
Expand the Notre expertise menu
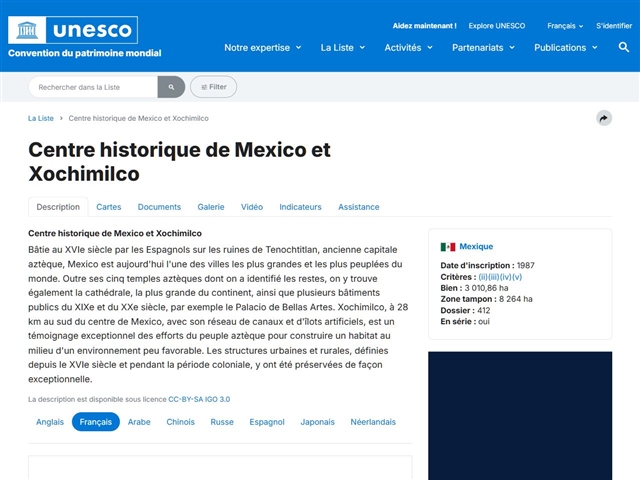pos(263,48)
